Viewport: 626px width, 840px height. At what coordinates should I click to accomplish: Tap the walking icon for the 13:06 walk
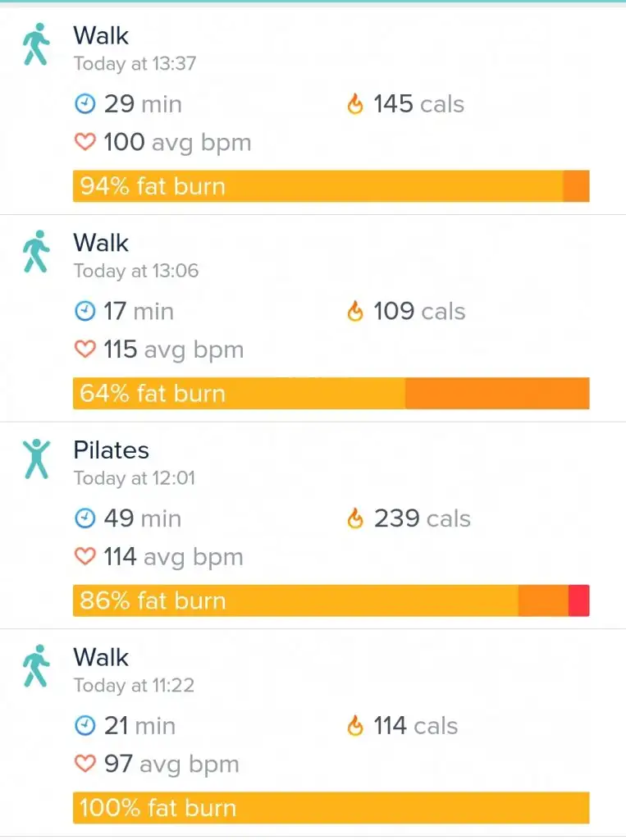tap(35, 251)
